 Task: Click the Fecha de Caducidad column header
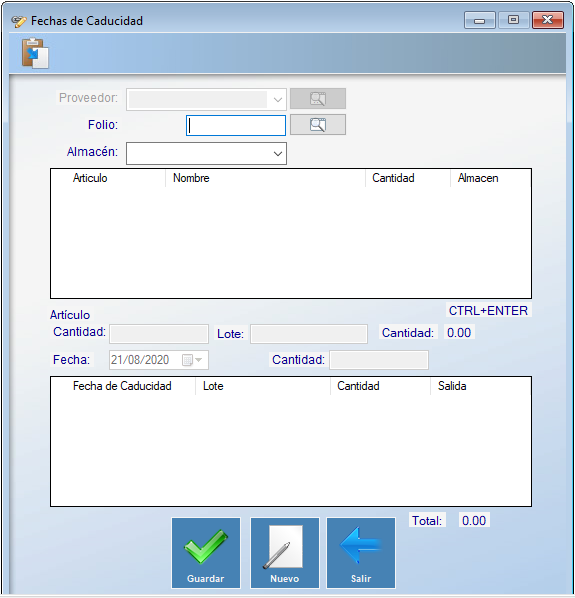(x=123, y=386)
